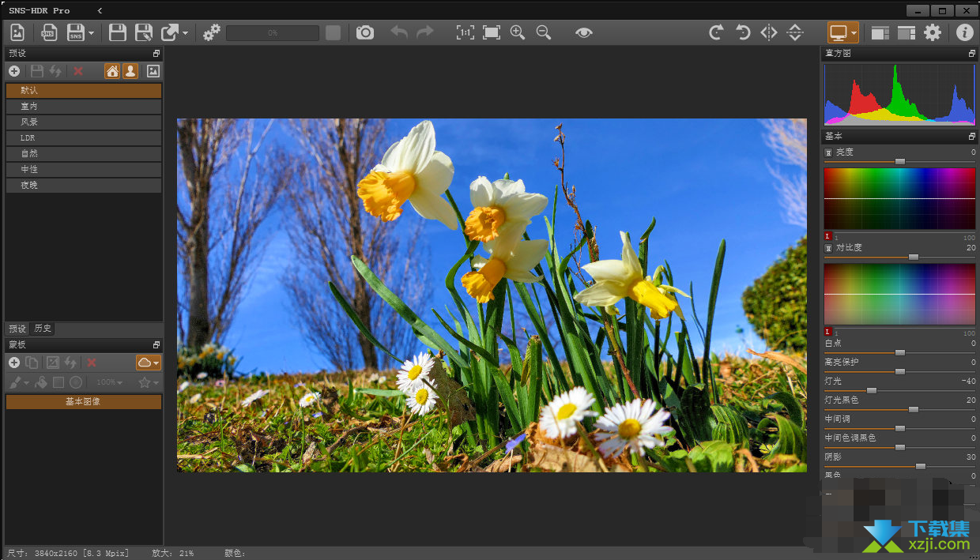Viewport: 980px width, 560px height.
Task: Select the 室内 preset
Action: (x=84, y=107)
